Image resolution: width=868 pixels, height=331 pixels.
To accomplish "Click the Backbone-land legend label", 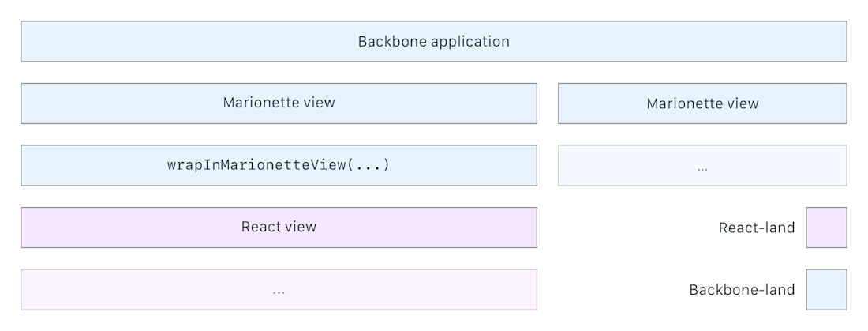I will click(x=742, y=290).
